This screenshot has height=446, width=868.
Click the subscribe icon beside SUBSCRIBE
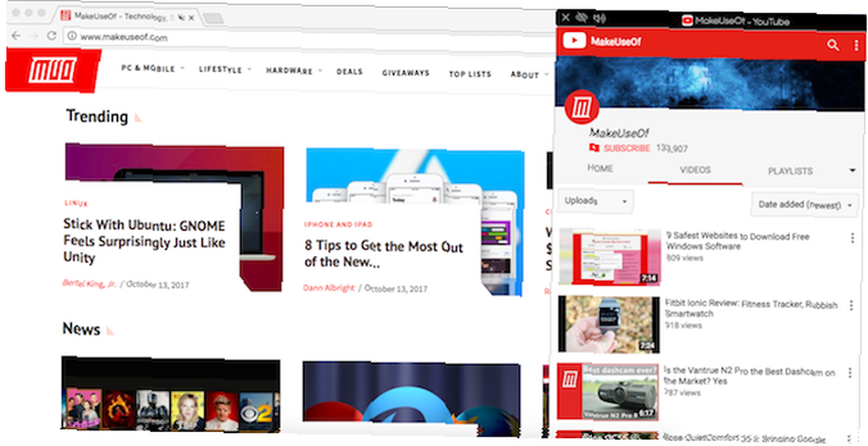[595, 148]
